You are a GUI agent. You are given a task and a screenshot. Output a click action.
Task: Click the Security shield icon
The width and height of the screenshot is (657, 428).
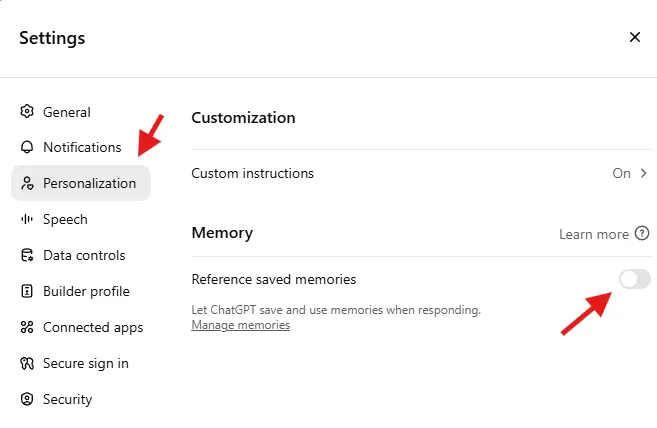(x=27, y=399)
